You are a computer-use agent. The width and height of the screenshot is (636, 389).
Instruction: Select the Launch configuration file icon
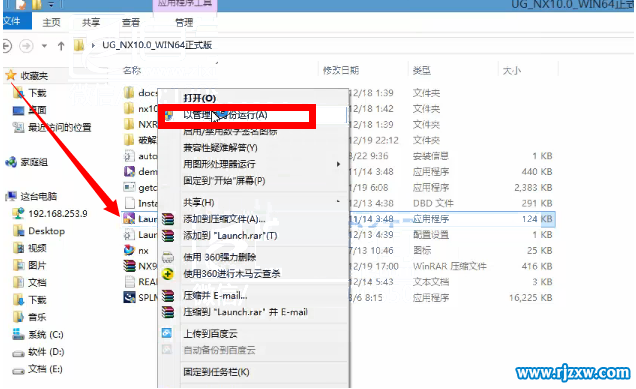(x=129, y=234)
